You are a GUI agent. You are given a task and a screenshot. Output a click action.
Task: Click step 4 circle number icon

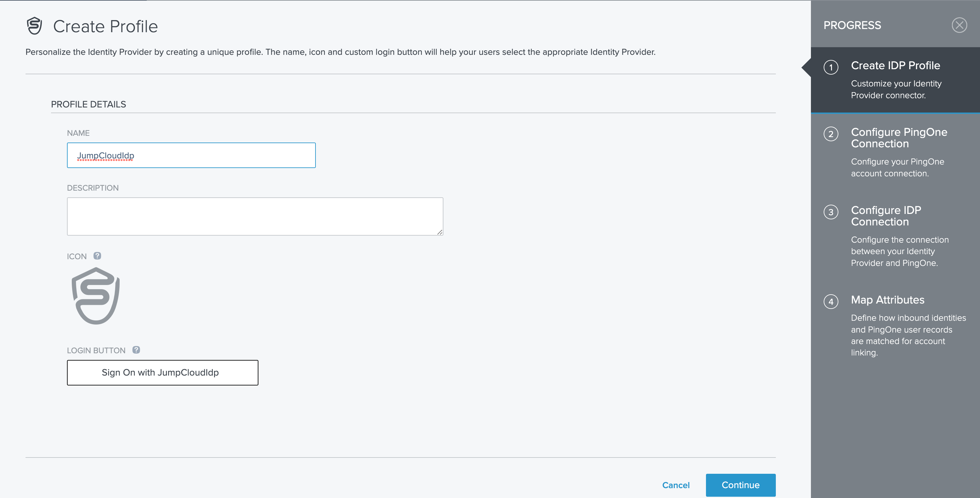coord(831,302)
